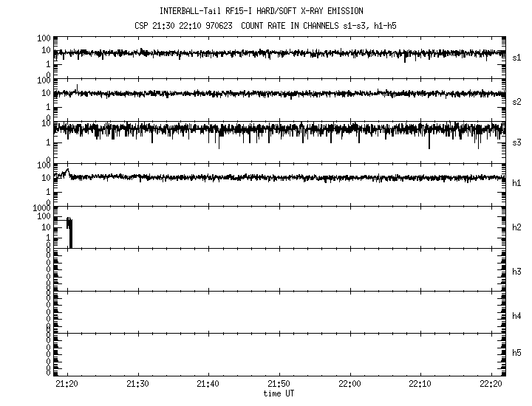Click the 22:00 time axis label

tap(349, 384)
